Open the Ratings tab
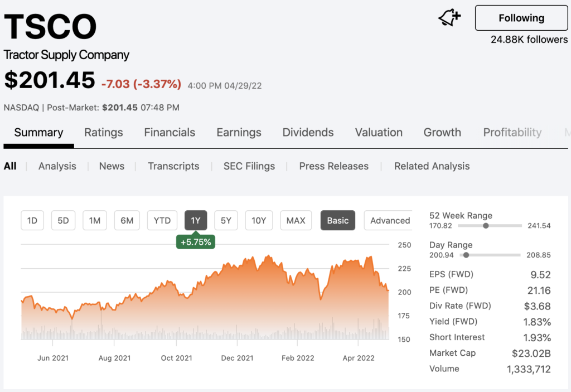This screenshot has width=571, height=392. tap(104, 132)
